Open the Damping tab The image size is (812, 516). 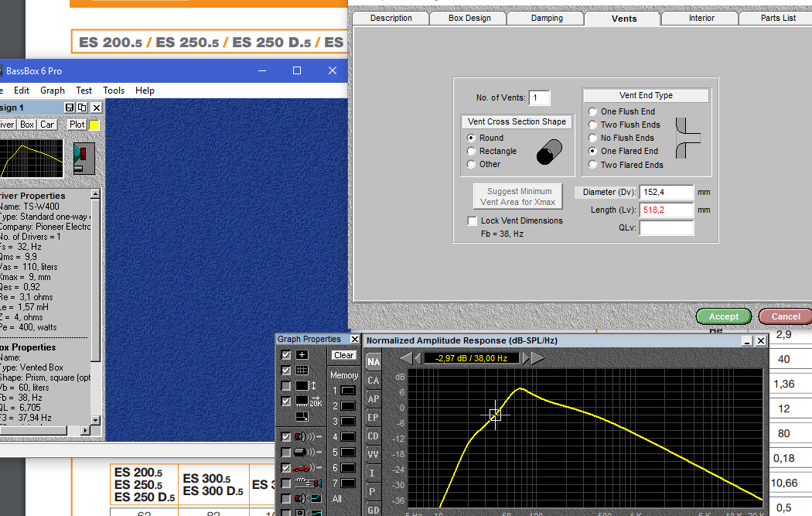pos(546,18)
